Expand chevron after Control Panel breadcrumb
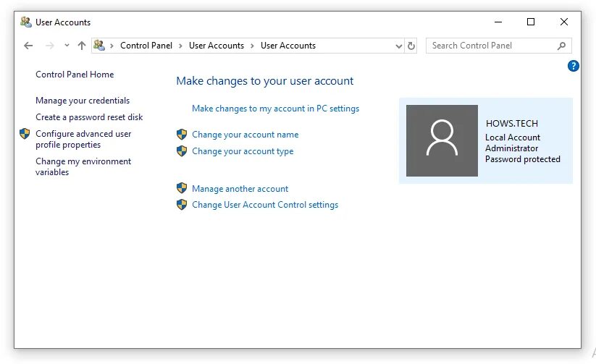This screenshot has width=596, height=364. tap(181, 46)
